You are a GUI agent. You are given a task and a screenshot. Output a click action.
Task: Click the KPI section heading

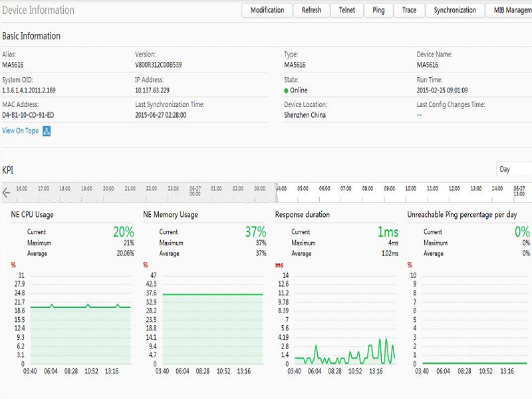click(7, 170)
